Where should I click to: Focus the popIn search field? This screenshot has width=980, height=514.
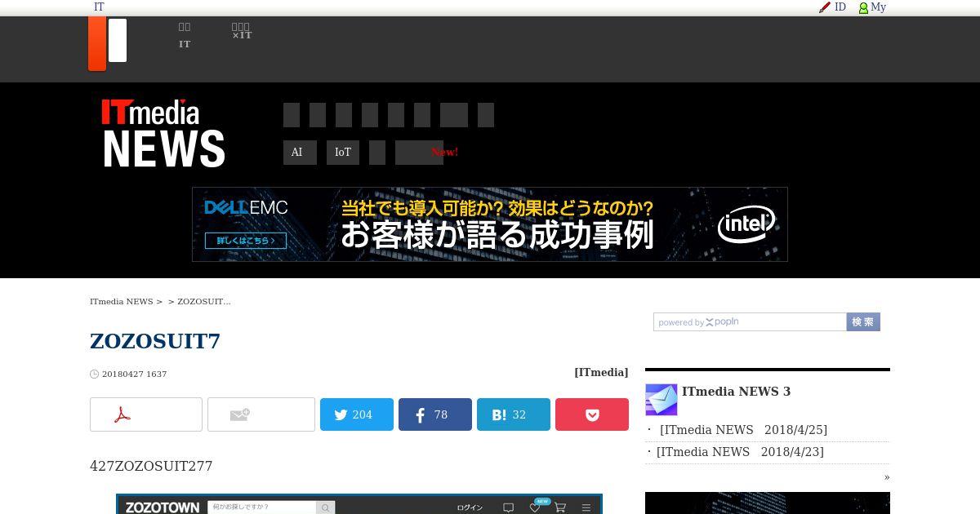click(750, 322)
